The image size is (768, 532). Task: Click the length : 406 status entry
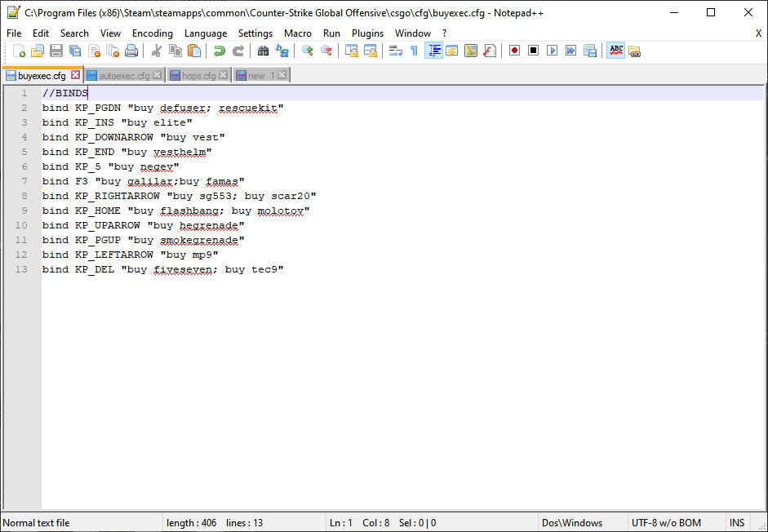(192, 523)
